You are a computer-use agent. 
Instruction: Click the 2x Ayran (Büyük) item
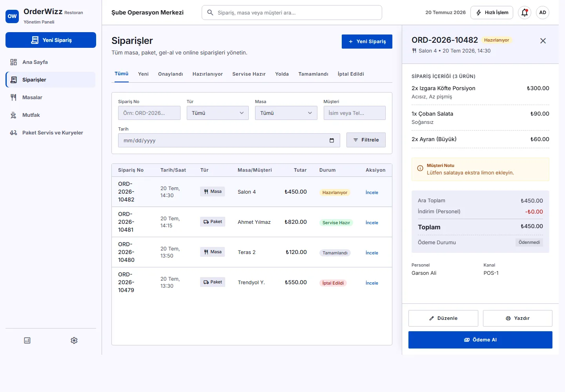[x=434, y=139]
